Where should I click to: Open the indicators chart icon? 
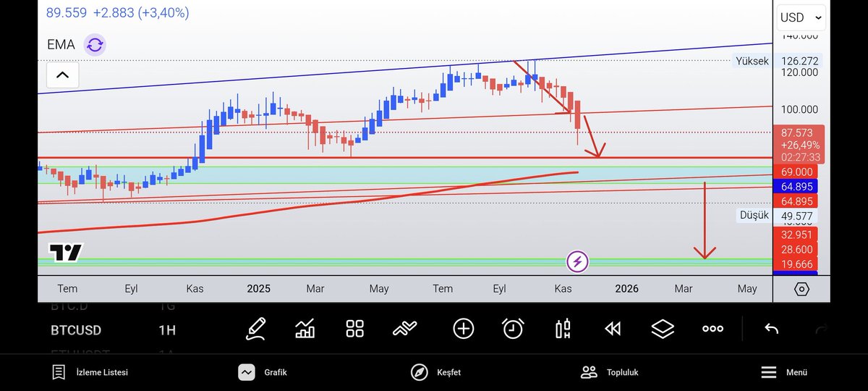pyautogui.click(x=305, y=329)
